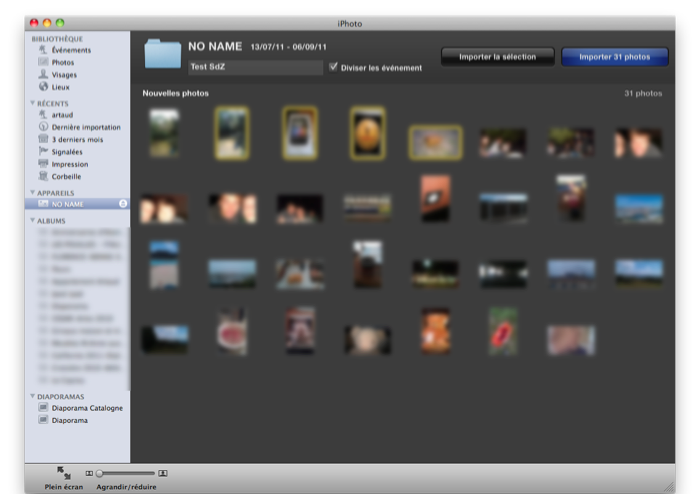The height and width of the screenshot is (494, 700).
Task: Select the first photo thumbnail with forest
Action: click(164, 133)
